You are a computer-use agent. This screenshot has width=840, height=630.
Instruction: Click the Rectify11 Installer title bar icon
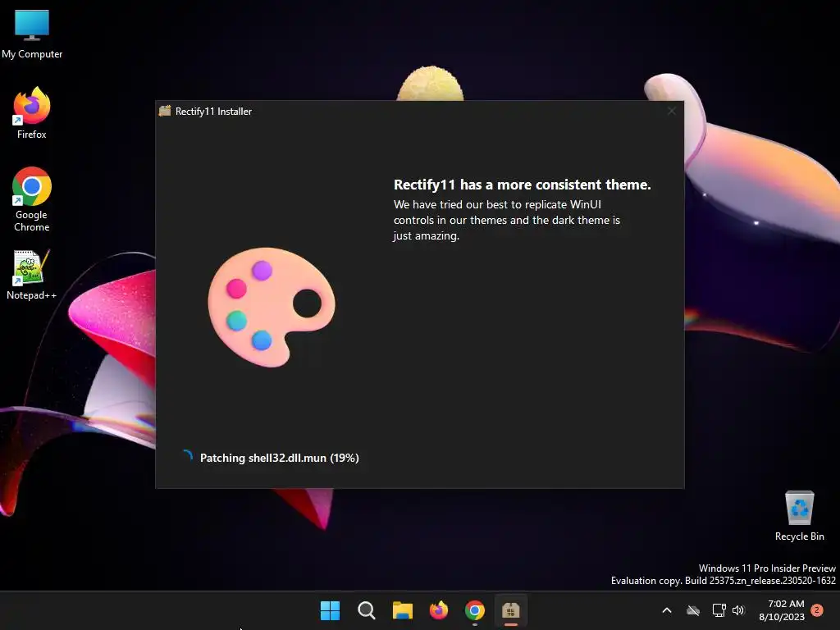[165, 111]
